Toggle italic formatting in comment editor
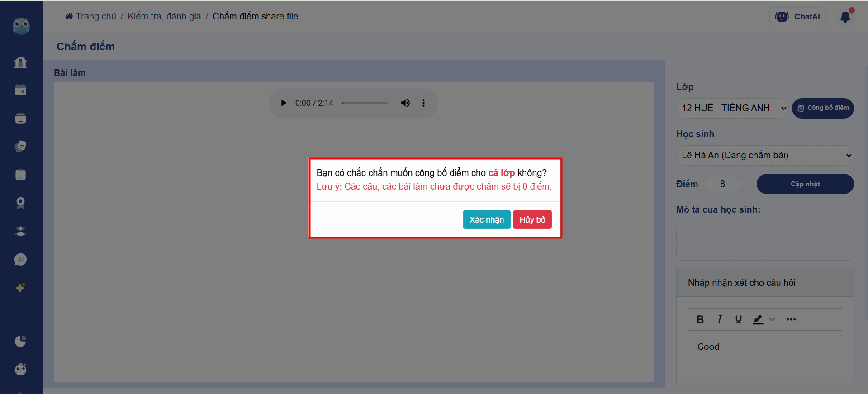868x394 pixels. (x=719, y=319)
